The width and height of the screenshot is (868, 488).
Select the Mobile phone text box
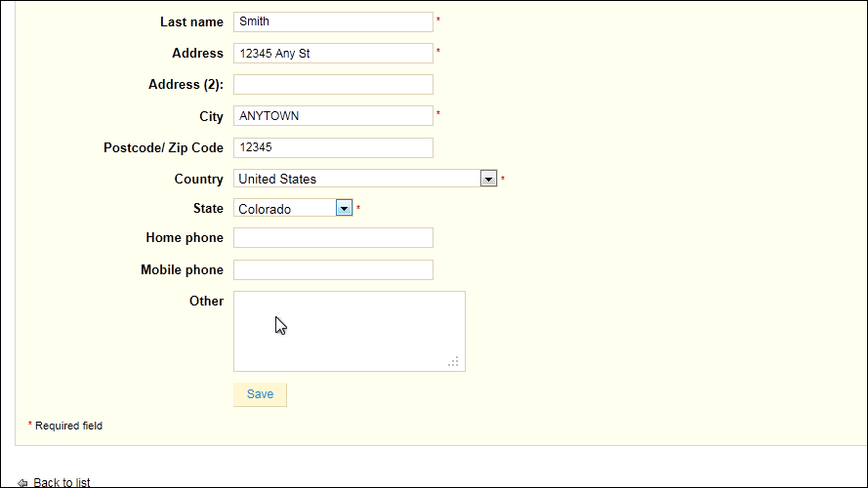coord(333,270)
